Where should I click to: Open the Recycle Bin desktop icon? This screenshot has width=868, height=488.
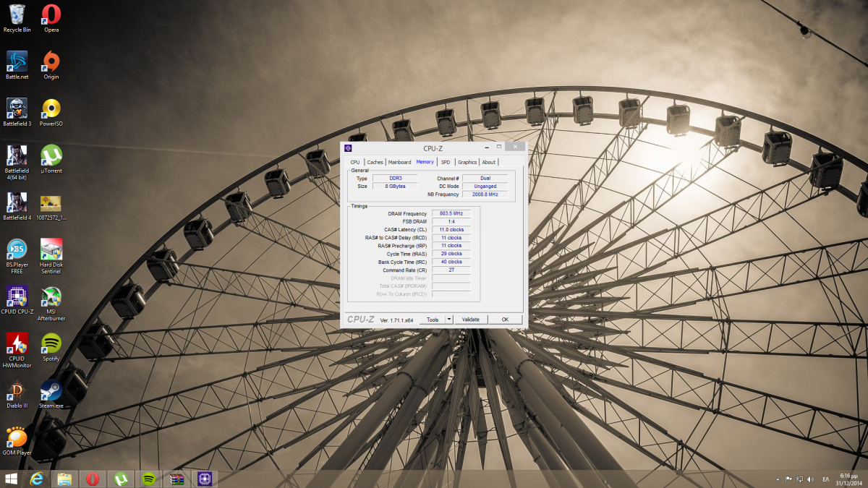pyautogui.click(x=17, y=18)
